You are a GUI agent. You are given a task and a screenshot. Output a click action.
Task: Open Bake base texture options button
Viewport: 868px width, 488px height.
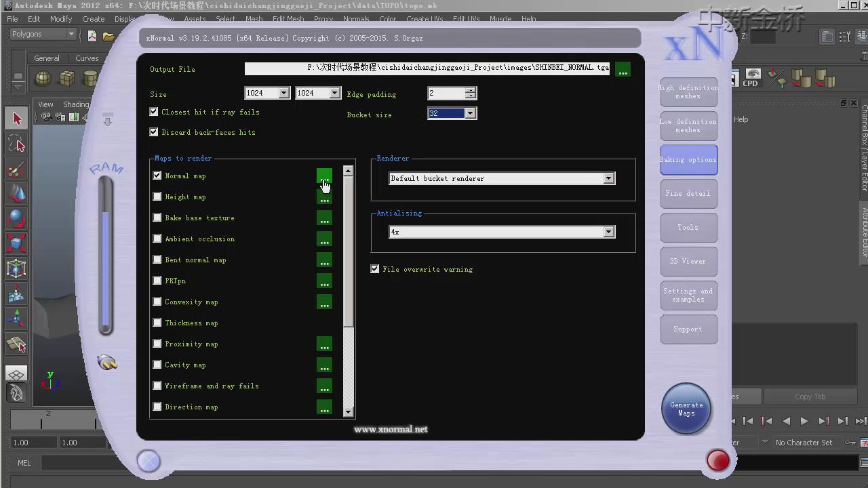point(324,218)
